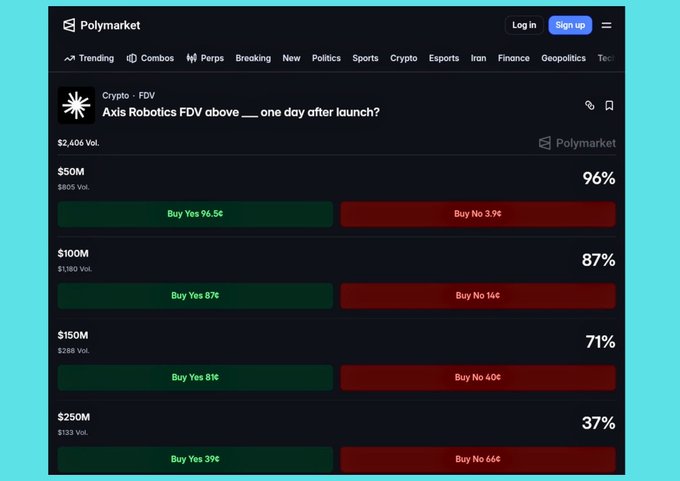
Task: Click the $133 Vol. text
Action: coord(72,432)
